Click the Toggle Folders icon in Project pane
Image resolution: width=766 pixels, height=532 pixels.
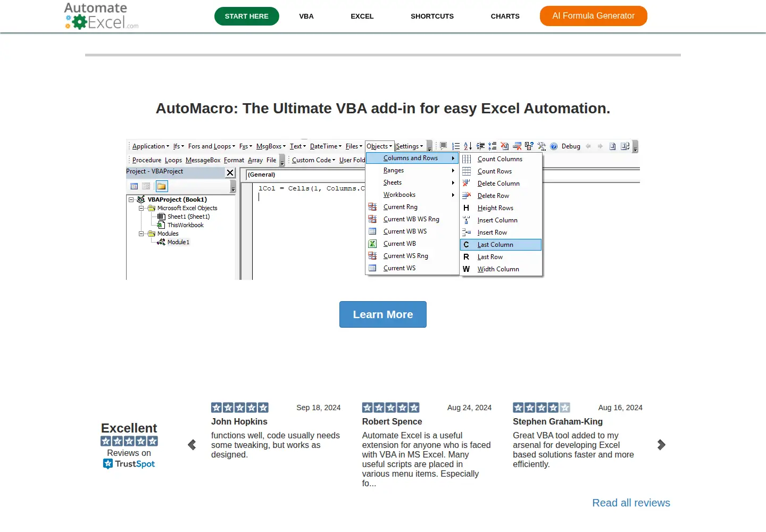coord(162,186)
